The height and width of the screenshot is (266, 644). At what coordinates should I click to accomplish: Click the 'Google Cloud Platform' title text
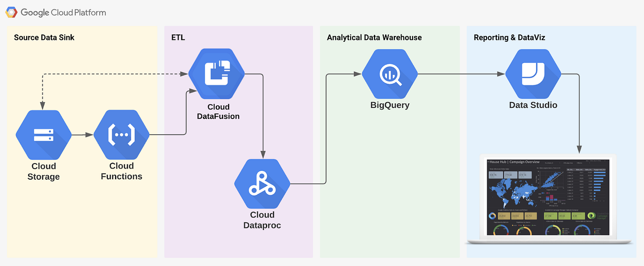click(63, 12)
